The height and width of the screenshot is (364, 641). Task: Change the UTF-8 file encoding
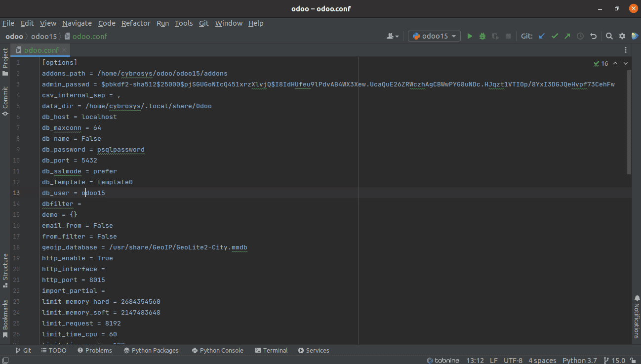click(513, 360)
